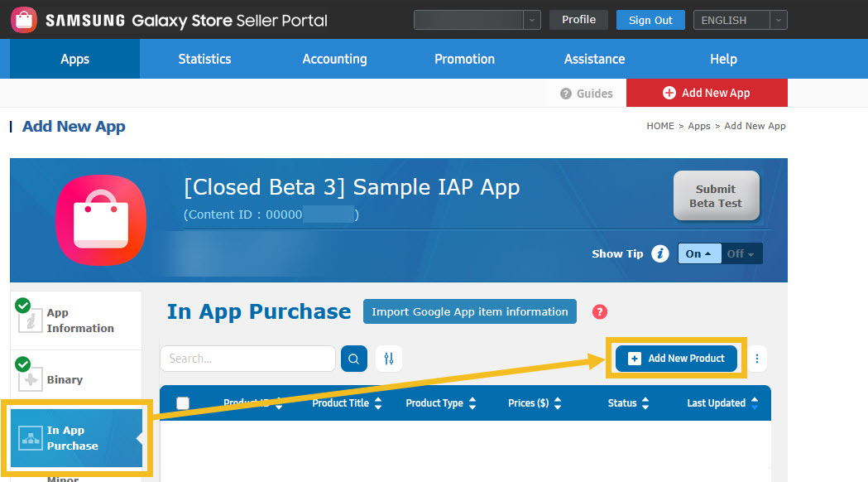Sort by Last Updated arrows

755,402
